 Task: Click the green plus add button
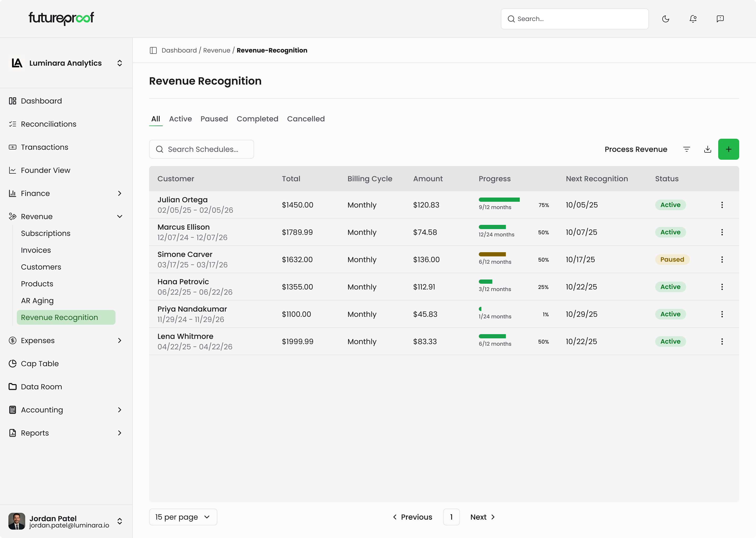(728, 149)
